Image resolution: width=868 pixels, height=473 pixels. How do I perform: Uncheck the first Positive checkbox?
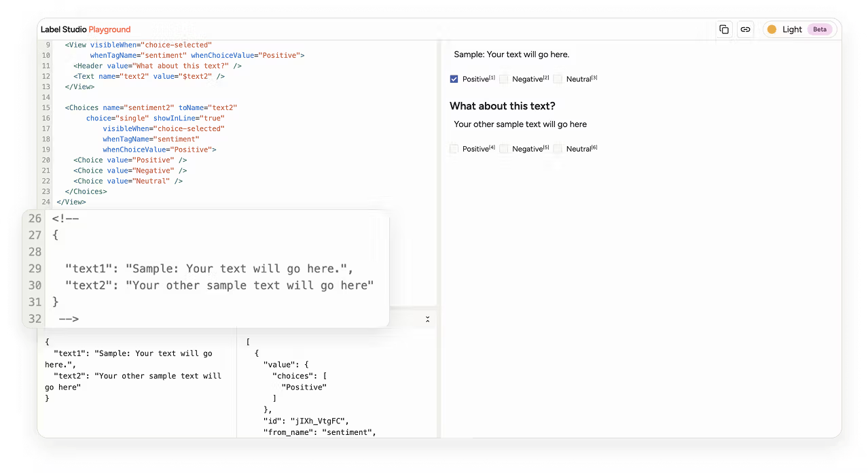(454, 79)
